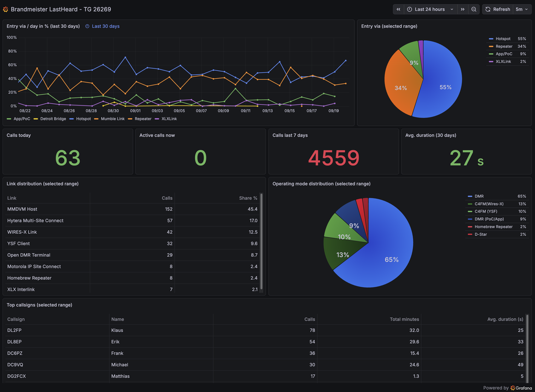
Task: Click the circular refresh arrows icon
Action: point(488,9)
